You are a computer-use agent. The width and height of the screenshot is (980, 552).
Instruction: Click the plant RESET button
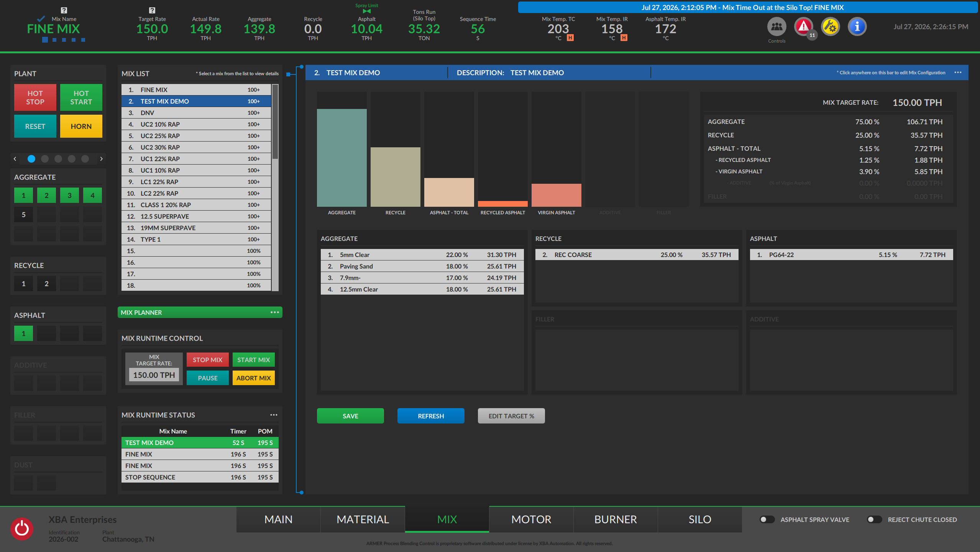[35, 126]
